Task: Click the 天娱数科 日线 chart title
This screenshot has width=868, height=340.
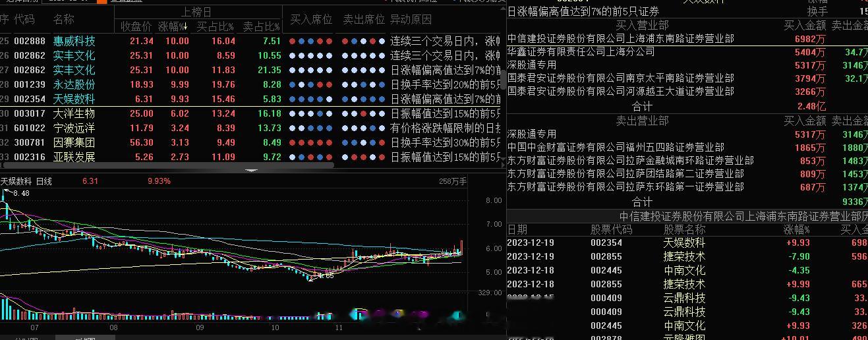Action: point(26,181)
